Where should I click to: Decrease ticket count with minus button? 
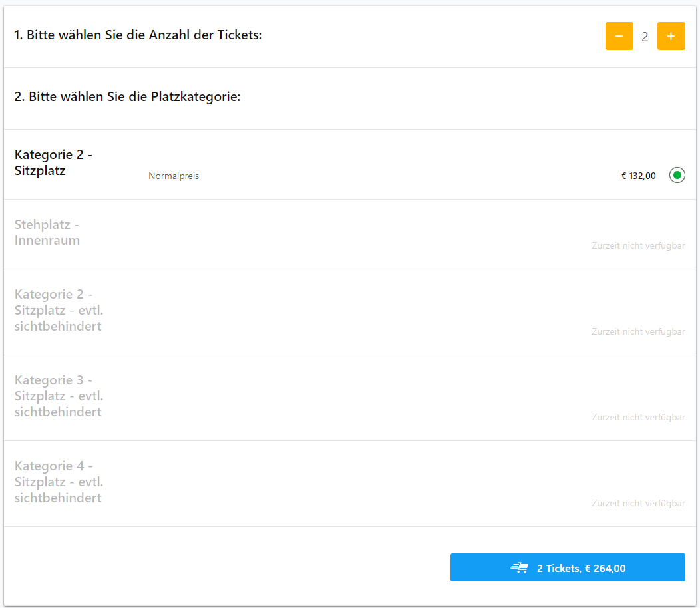click(x=619, y=36)
